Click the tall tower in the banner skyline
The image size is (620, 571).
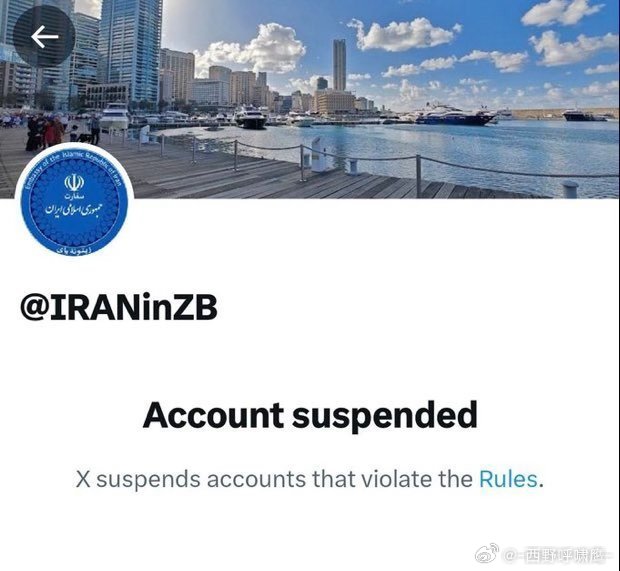click(x=339, y=65)
